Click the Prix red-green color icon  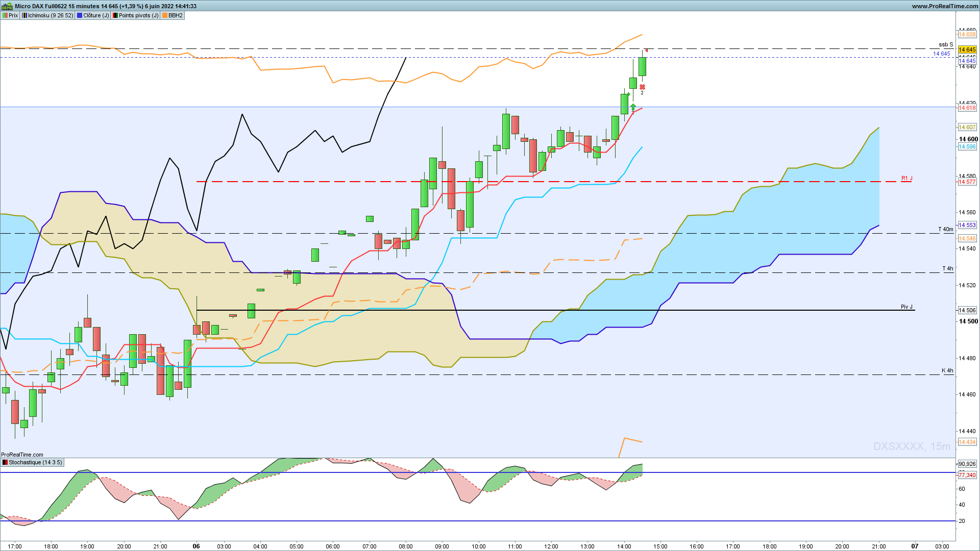click(x=5, y=15)
